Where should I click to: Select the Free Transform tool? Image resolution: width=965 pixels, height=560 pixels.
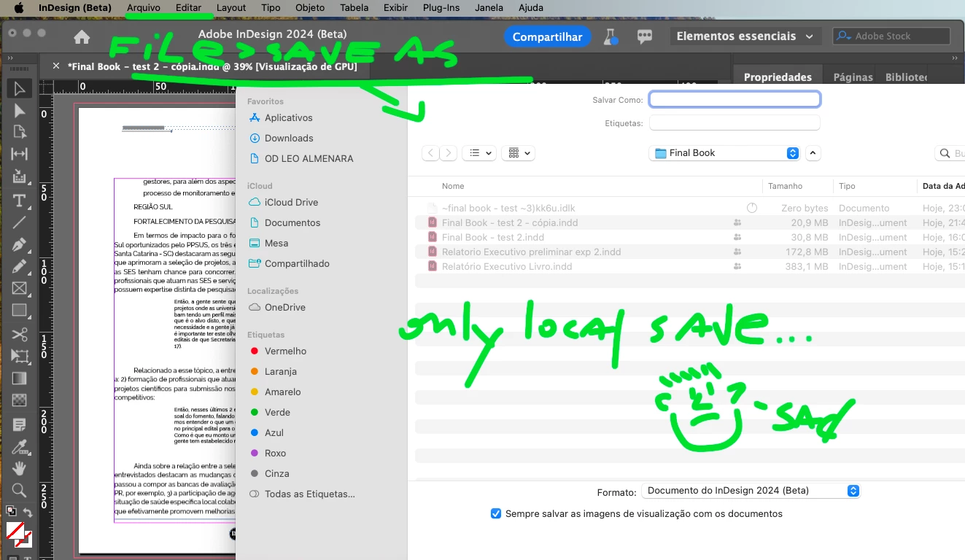pyautogui.click(x=19, y=357)
